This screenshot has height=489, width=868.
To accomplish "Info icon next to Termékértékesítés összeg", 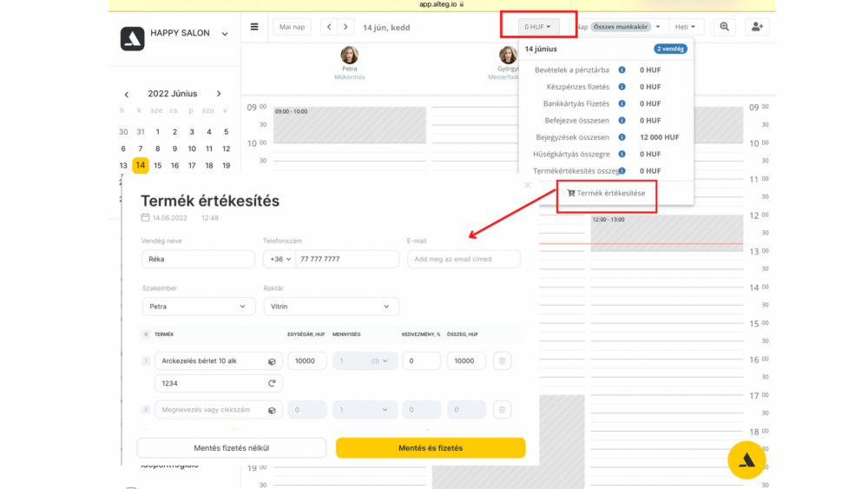I will coord(621,170).
